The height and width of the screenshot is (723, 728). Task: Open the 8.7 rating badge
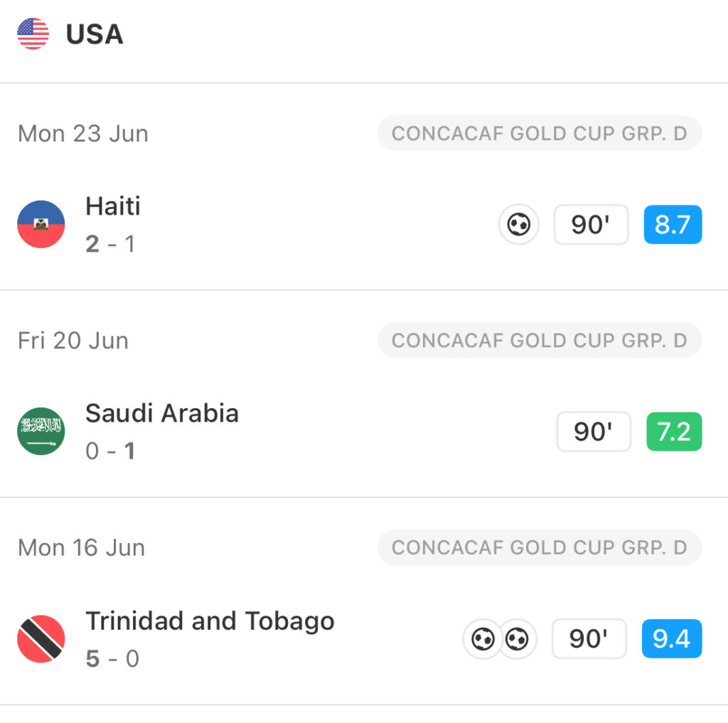tap(673, 224)
